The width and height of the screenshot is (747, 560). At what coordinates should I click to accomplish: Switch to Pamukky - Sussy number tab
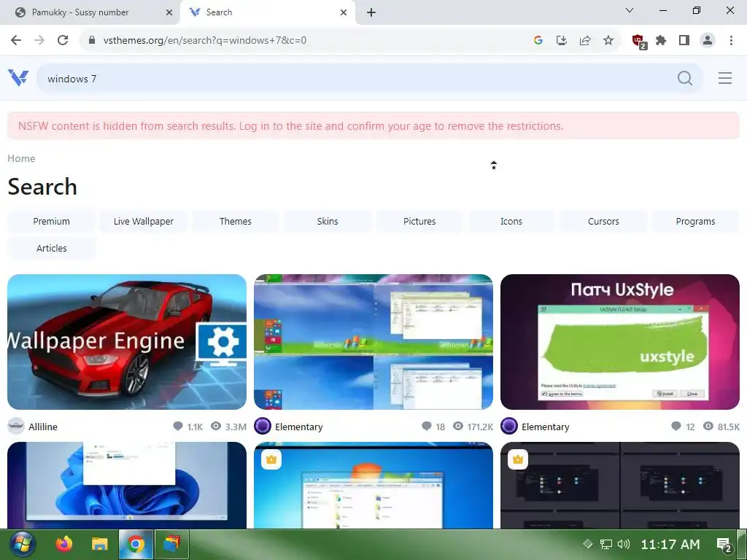(90, 12)
